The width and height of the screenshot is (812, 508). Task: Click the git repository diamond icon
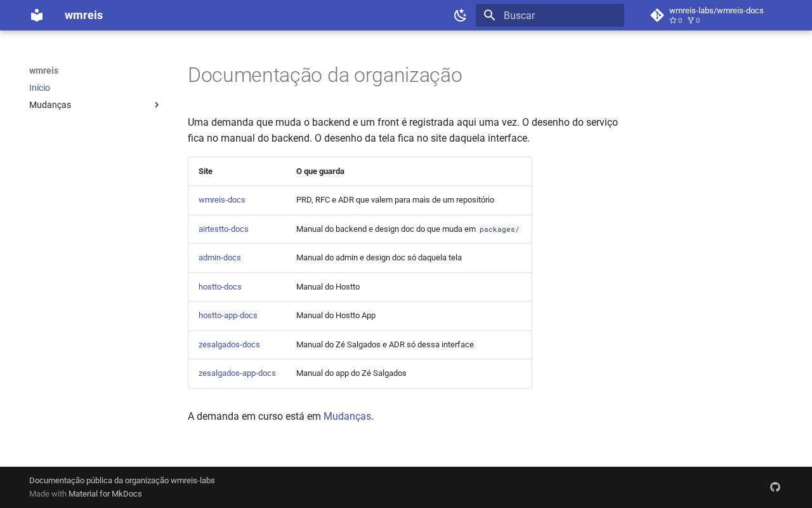click(657, 15)
